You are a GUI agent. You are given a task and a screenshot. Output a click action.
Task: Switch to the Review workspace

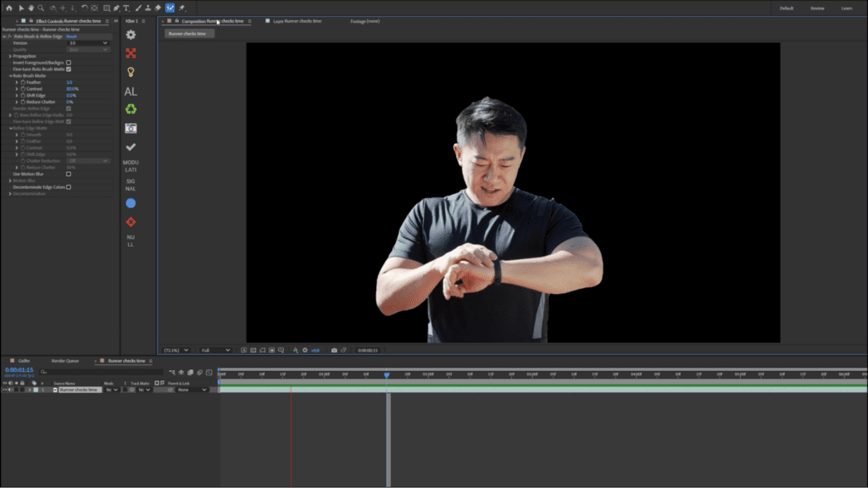tap(817, 8)
